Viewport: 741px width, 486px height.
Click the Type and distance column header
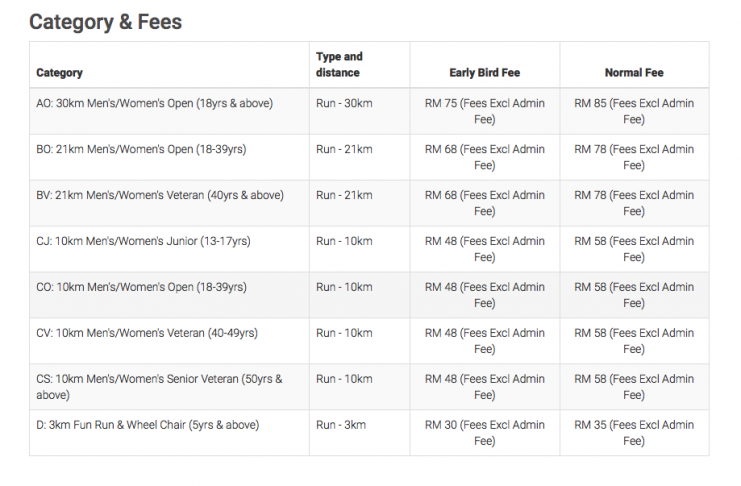click(339, 65)
